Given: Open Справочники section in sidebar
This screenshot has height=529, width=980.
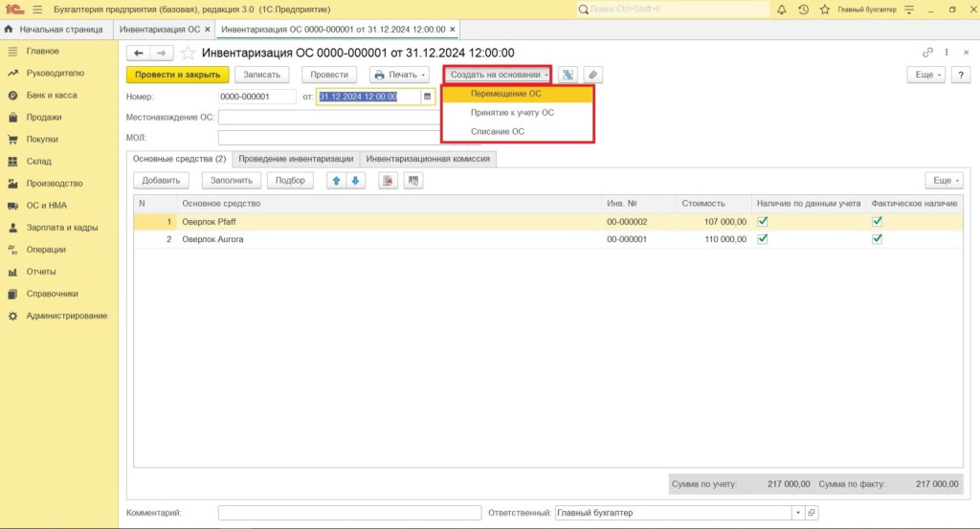Looking at the screenshot, I should (x=52, y=294).
